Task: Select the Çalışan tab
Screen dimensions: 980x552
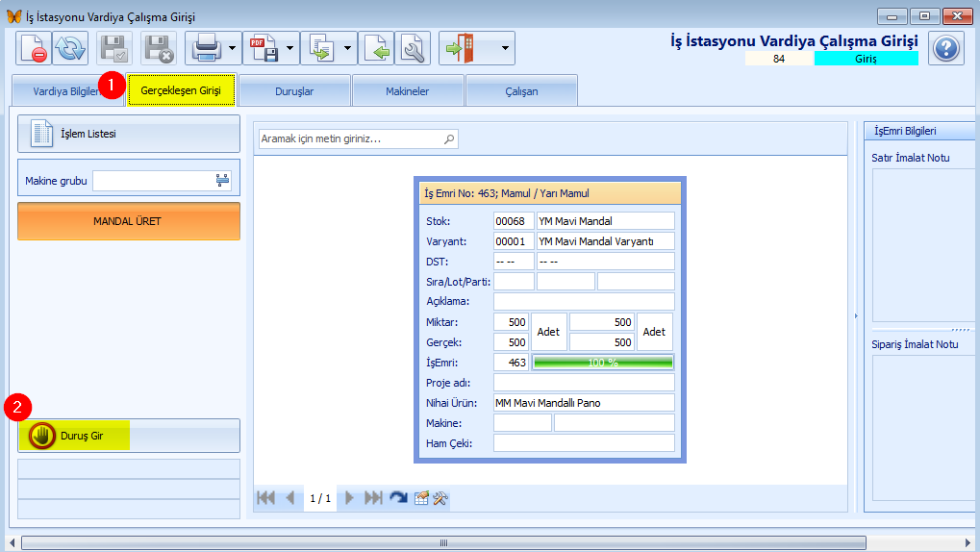Action: pyautogui.click(x=521, y=91)
